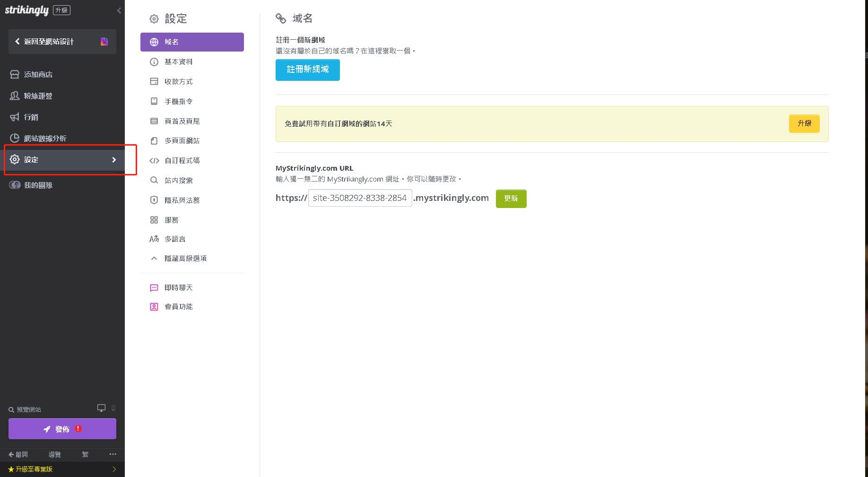Click the 粉絲運營 sidebar icon

pos(14,95)
